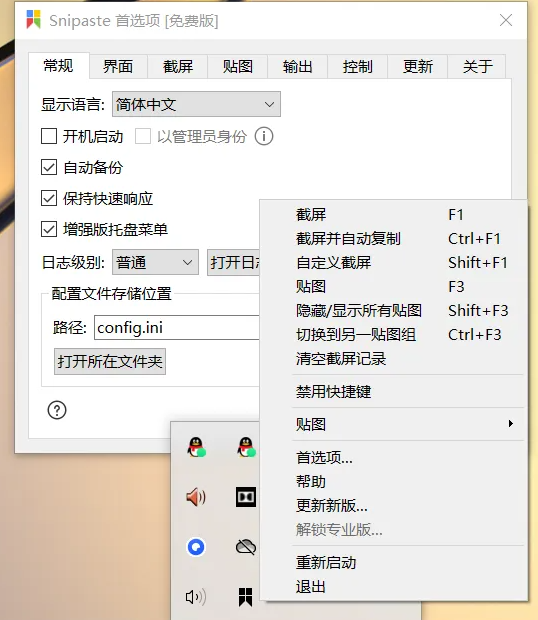The height and width of the screenshot is (620, 538).
Task: Click the blue circle tray icon
Action: tap(196, 547)
